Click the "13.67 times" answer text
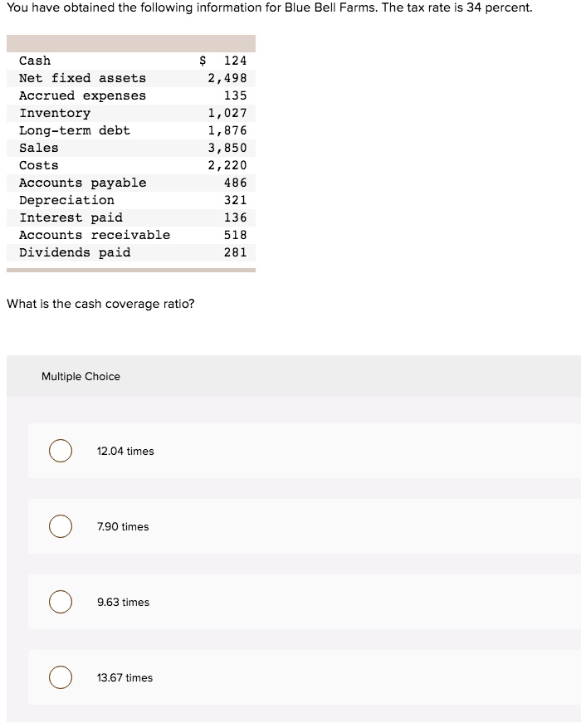The height and width of the screenshot is (728, 581). tap(124, 677)
